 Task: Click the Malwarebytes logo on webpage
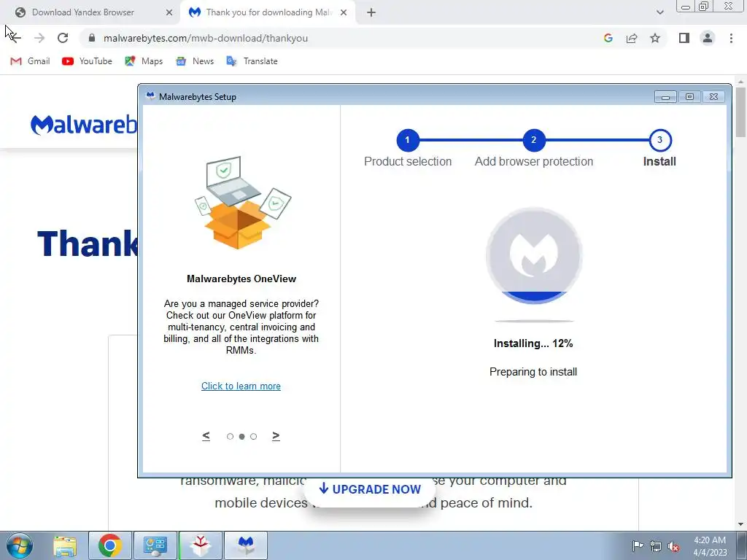[x=83, y=125]
